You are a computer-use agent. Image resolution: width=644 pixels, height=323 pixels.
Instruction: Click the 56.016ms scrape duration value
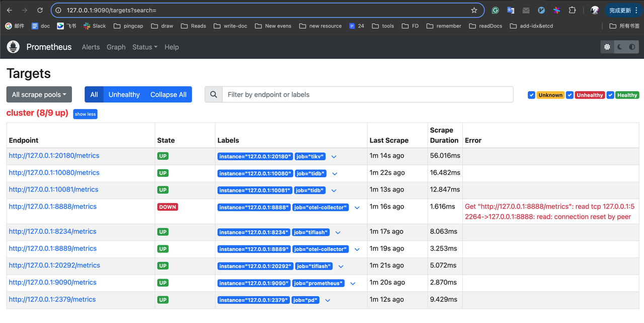click(x=445, y=156)
